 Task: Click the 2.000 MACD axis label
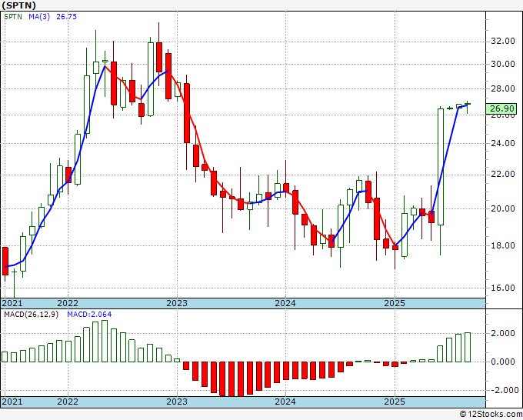point(503,333)
